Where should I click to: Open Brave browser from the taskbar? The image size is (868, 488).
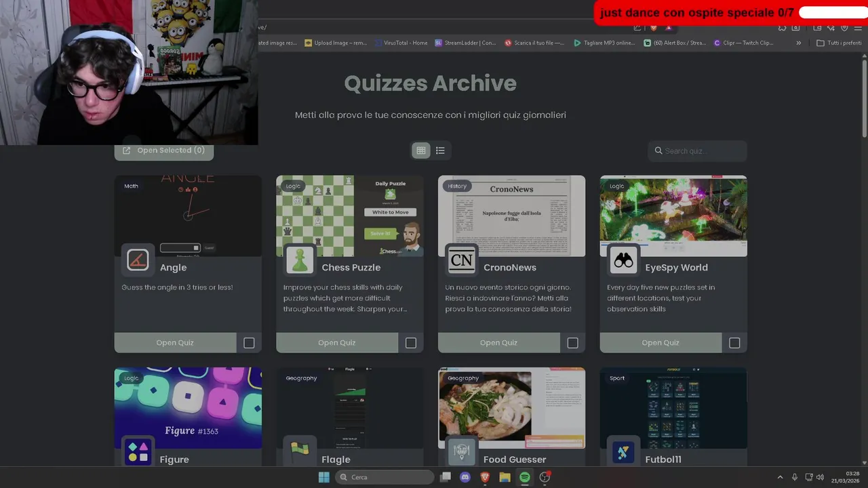pyautogui.click(x=485, y=477)
